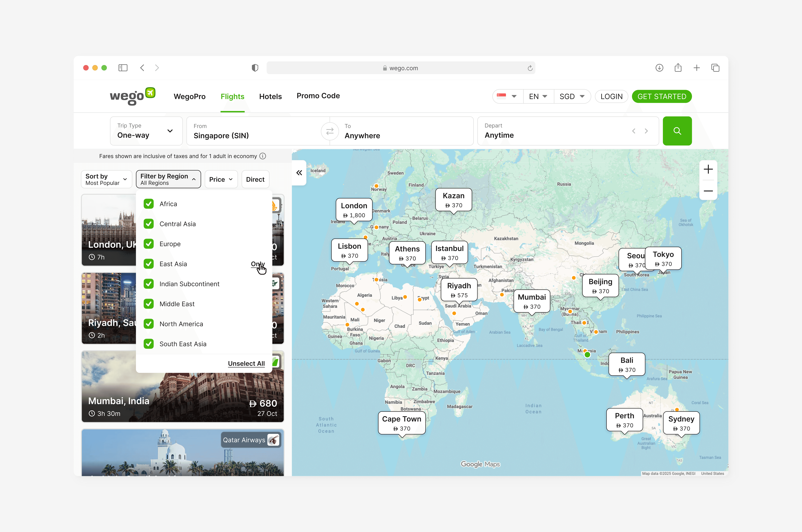
Task: Swap the From and To destinations
Action: click(x=330, y=131)
